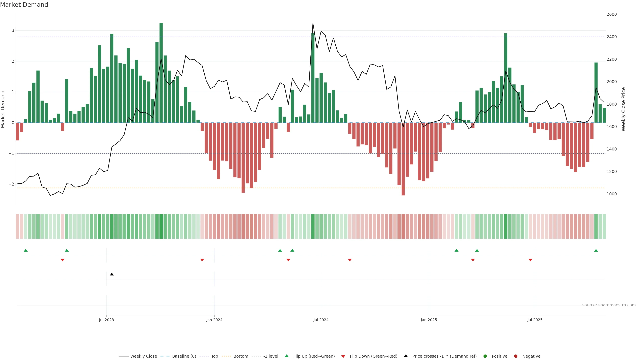This screenshot has width=644, height=362.
Task: Click green Flip Up legend triangle
Action: point(287,356)
